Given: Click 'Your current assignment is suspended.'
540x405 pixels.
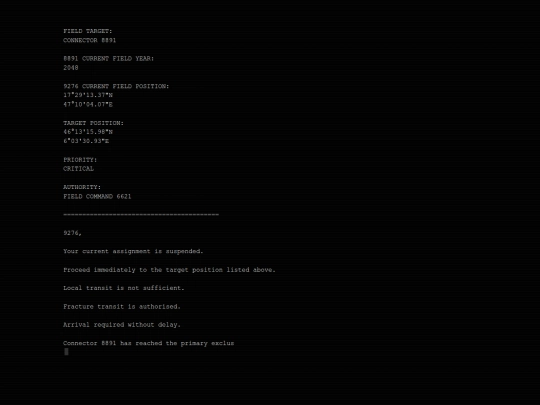Looking at the screenshot, I should [x=133, y=251].
